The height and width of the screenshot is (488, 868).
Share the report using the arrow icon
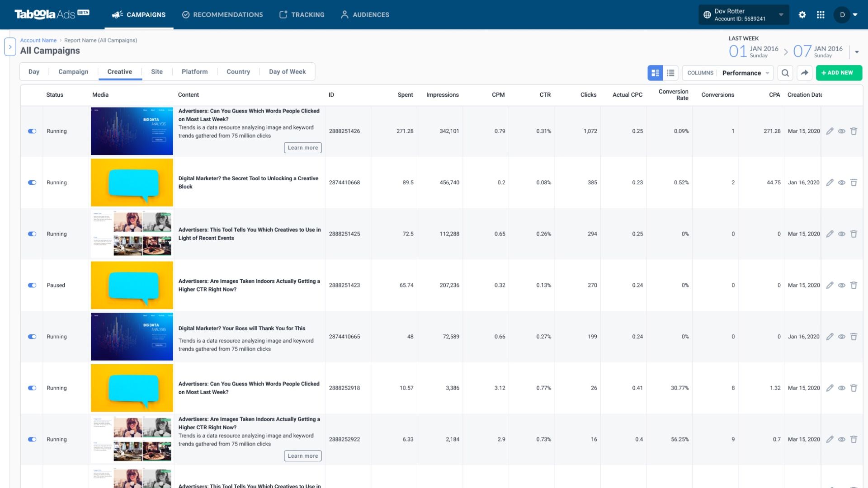(x=805, y=73)
